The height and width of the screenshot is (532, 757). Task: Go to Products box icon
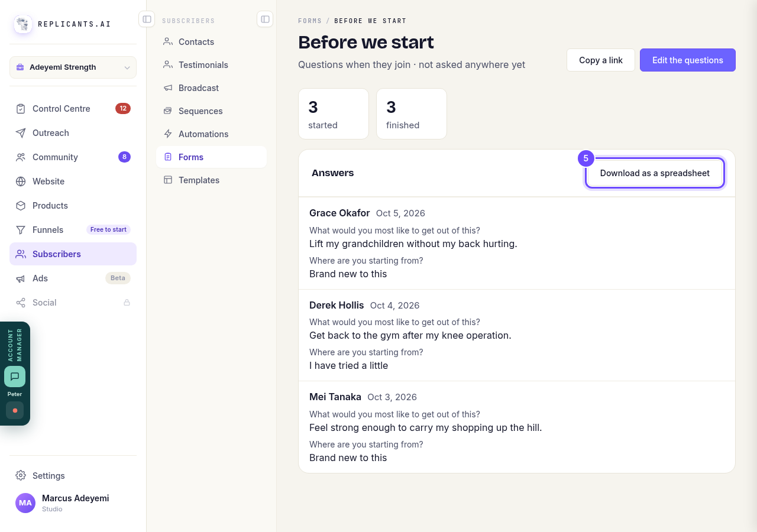[21, 206]
